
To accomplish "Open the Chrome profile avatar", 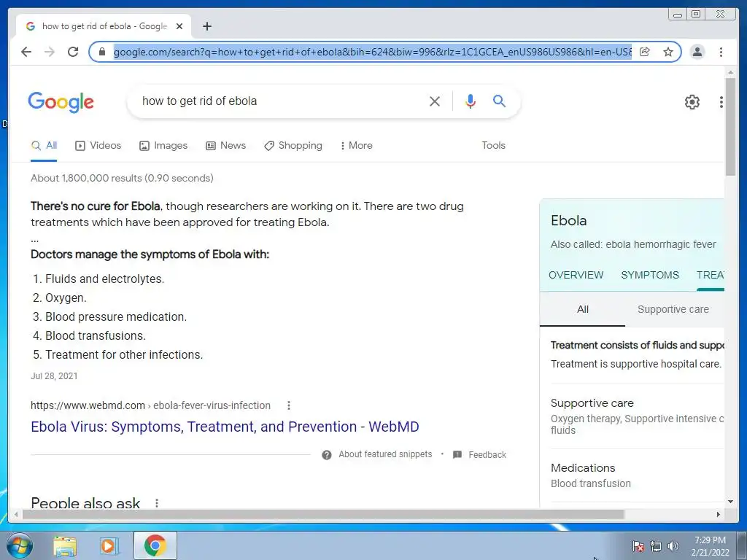I will pos(697,52).
